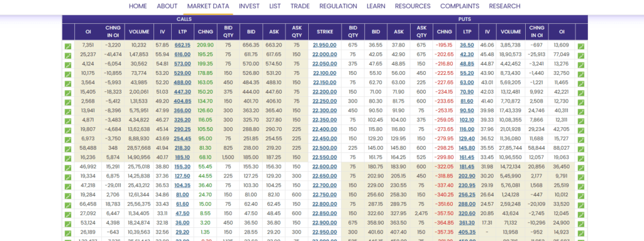Open the MARKET DATA menu
The image size is (644, 241).
(x=208, y=6)
